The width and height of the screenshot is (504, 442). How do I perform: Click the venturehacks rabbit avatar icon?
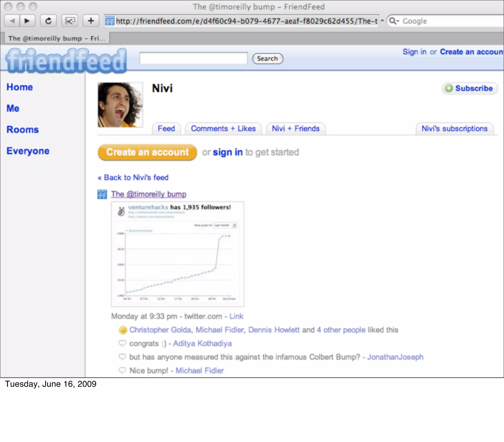tap(121, 211)
